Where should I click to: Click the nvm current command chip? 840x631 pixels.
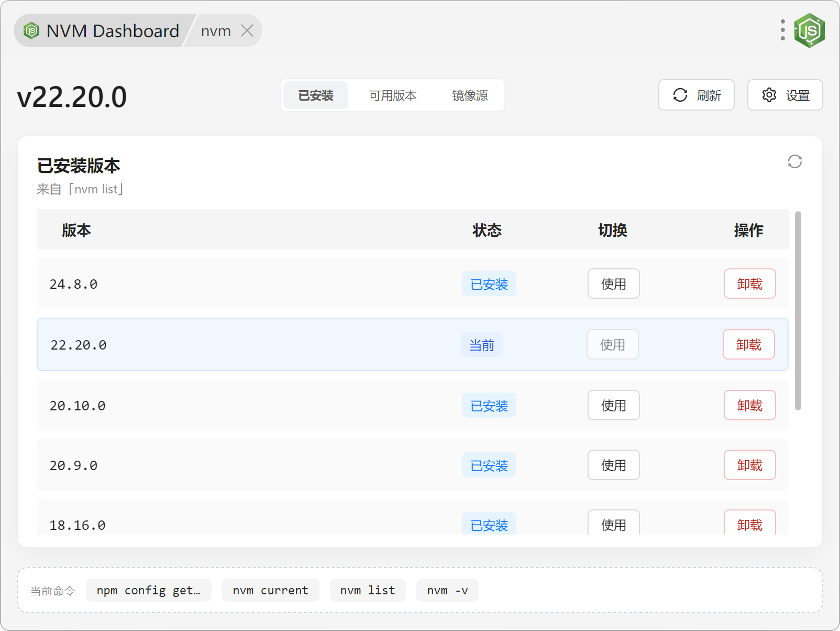click(x=270, y=590)
